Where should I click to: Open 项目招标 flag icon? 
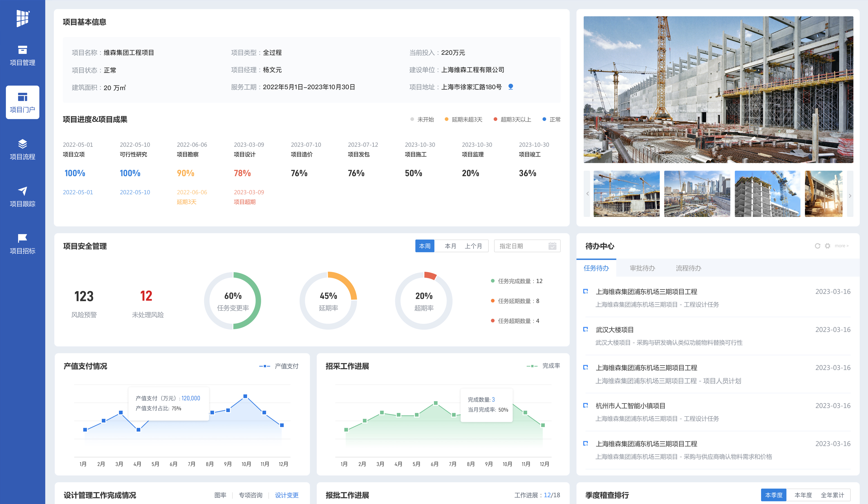(x=22, y=238)
